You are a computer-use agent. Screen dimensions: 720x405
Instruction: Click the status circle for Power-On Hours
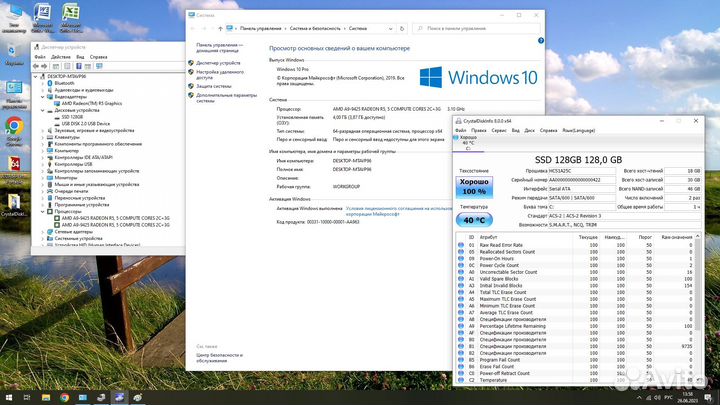pos(461,259)
